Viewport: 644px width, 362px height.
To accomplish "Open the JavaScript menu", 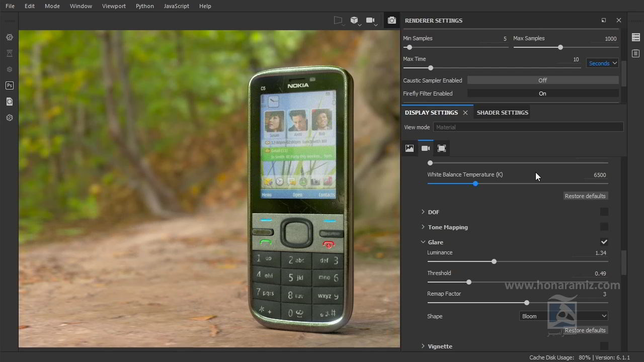I will click(177, 6).
